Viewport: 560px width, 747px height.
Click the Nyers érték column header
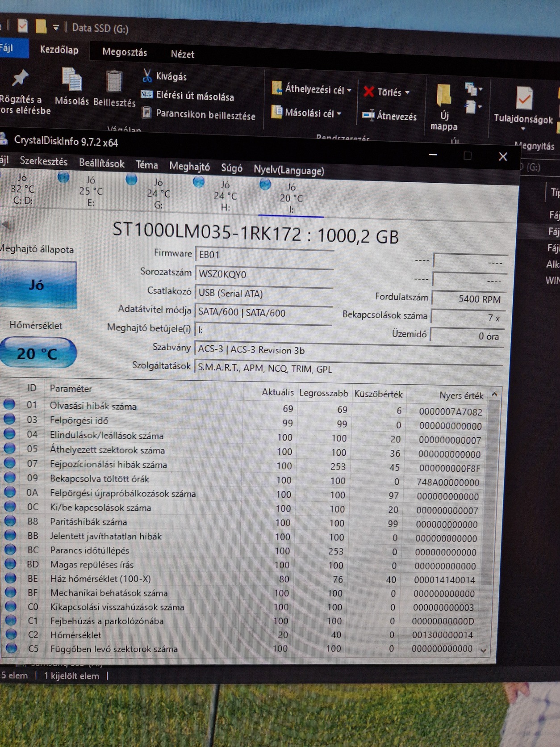[x=461, y=395]
